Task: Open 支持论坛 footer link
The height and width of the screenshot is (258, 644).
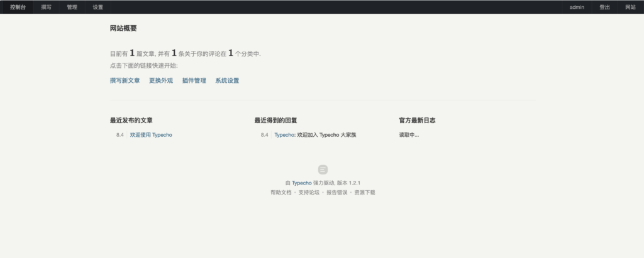Action: pyautogui.click(x=309, y=192)
